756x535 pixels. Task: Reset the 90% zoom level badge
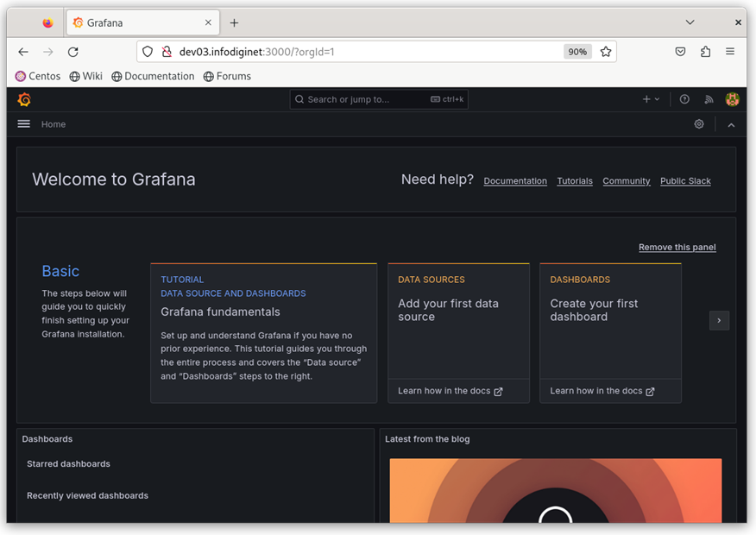pyautogui.click(x=577, y=52)
